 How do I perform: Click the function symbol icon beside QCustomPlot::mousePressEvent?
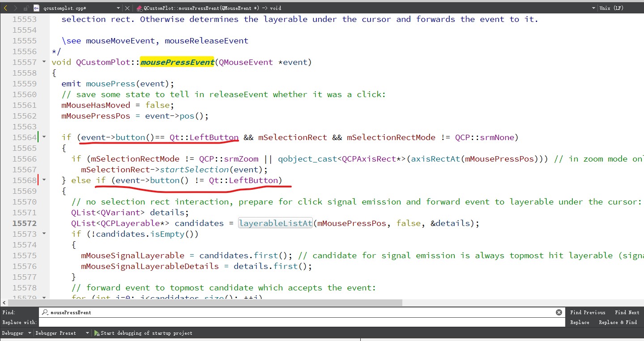coord(140,8)
